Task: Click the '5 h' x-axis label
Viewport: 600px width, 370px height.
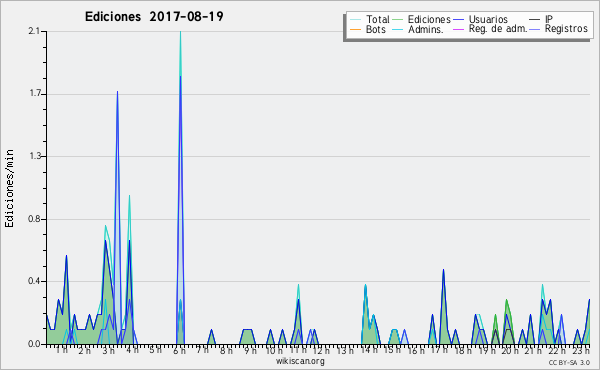Action: click(x=155, y=350)
